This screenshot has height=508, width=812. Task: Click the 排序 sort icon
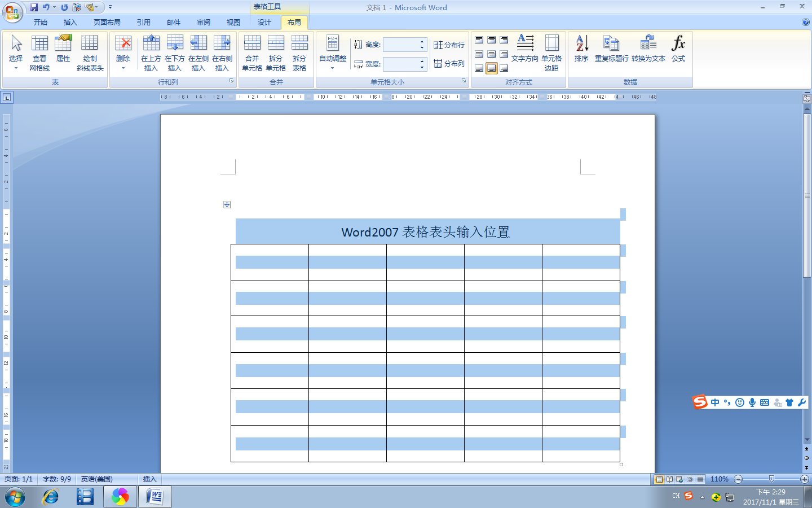pyautogui.click(x=581, y=51)
